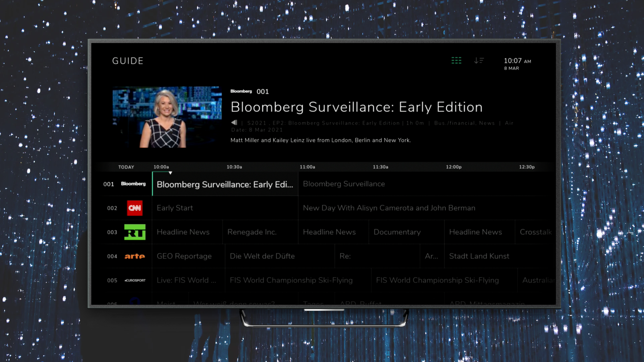
Task: Select the TODAY day label
Action: point(126,167)
